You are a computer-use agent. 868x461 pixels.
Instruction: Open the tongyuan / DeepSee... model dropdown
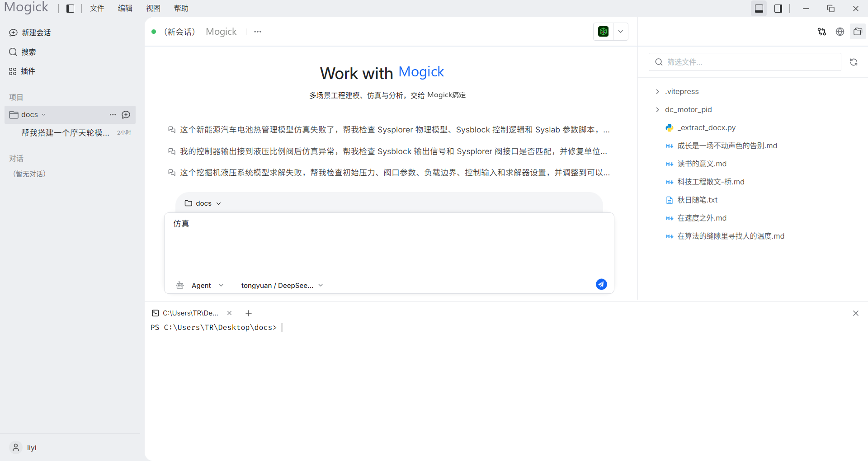(282, 286)
